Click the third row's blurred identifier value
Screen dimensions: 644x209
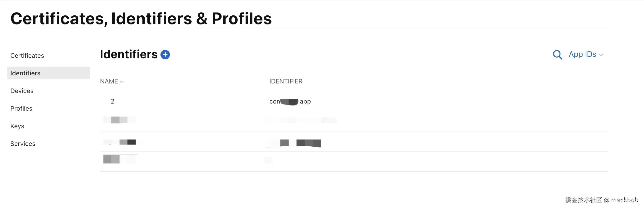[294, 143]
